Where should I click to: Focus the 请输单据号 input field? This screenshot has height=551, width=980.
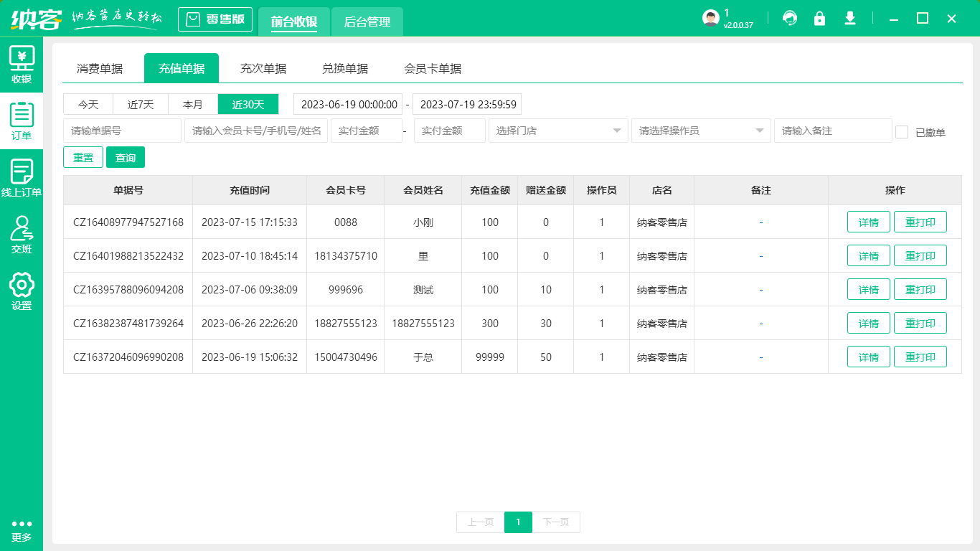click(122, 131)
